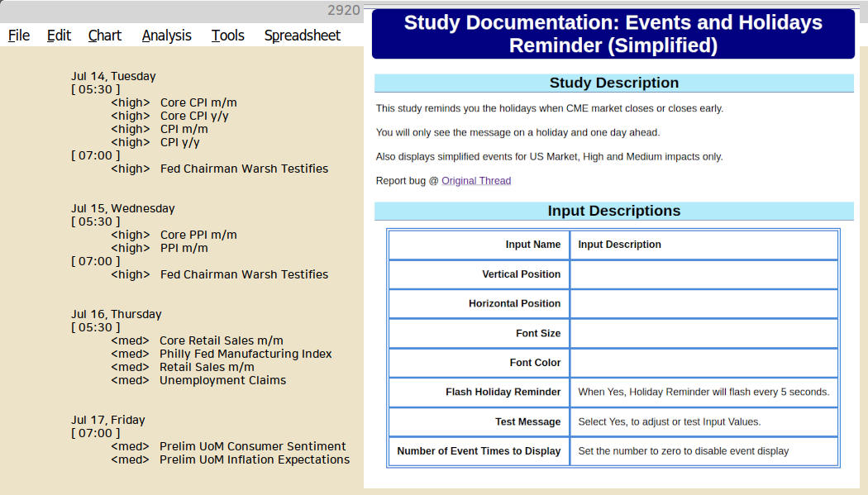Click the Jul 17, Friday date line
868x495 pixels.
[108, 420]
